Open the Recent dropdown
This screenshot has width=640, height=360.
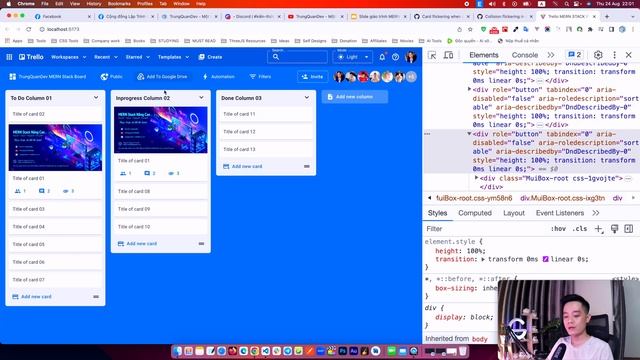tap(106, 57)
